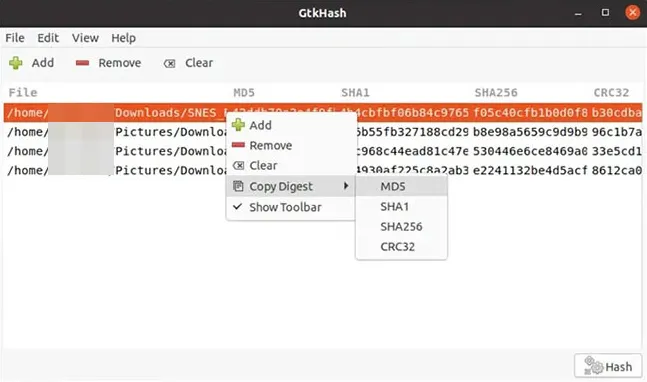Screen dimensions: 647x382
Task: Minimize the GtkHash window
Action: [x=578, y=13]
